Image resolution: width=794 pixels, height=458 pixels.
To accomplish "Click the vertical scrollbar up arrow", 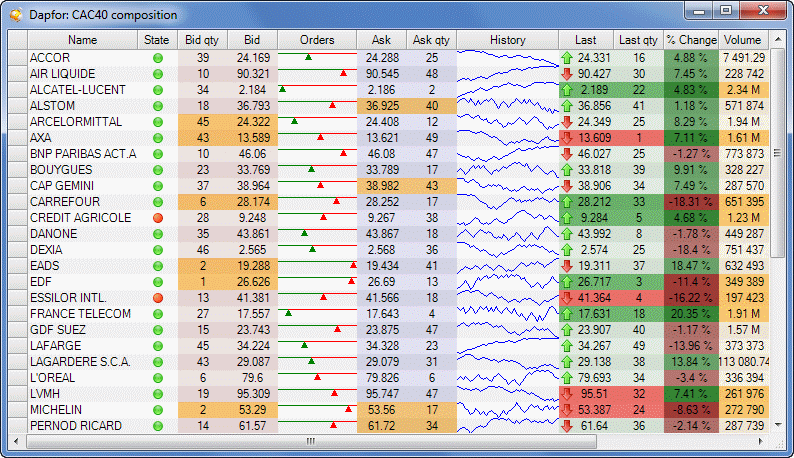I will (777, 40).
